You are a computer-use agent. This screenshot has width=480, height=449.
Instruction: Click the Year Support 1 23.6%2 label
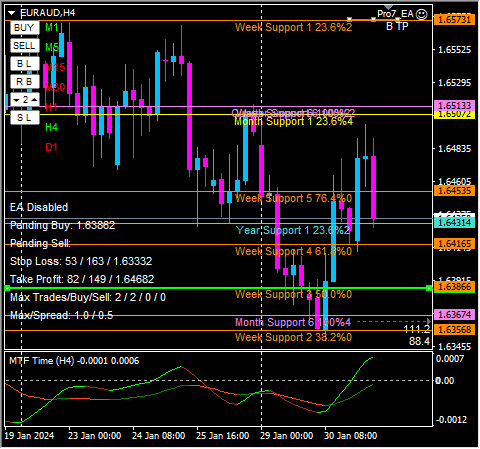click(x=293, y=230)
